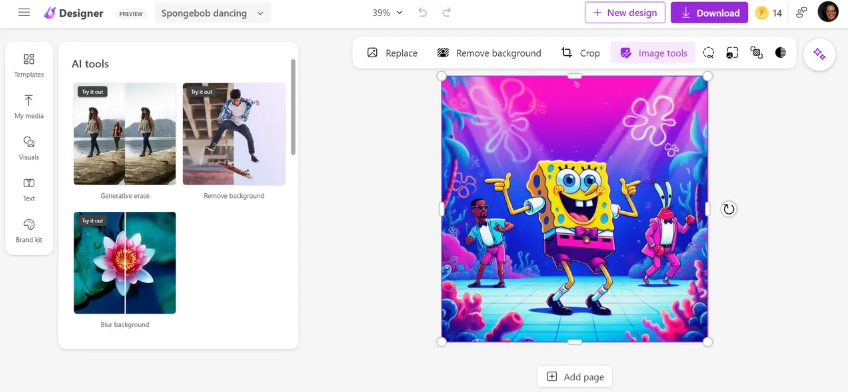Click the set as background icon
Viewport: 848px width, 392px height.
tap(732, 52)
